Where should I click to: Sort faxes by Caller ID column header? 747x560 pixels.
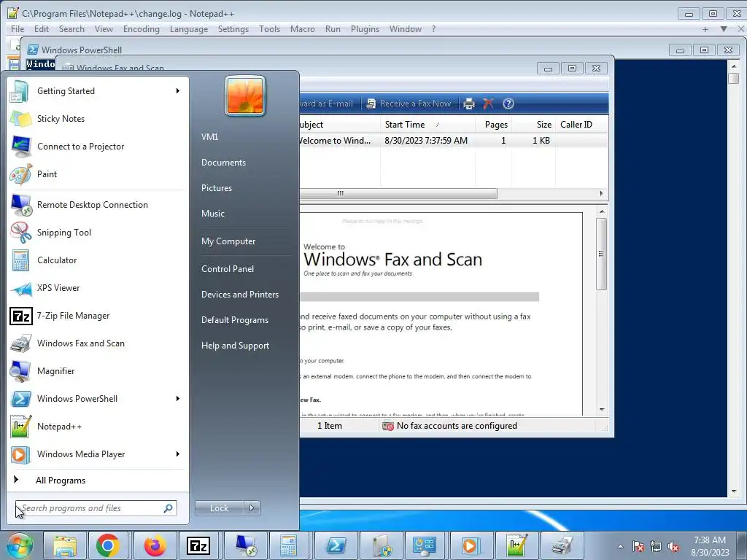tap(581, 125)
